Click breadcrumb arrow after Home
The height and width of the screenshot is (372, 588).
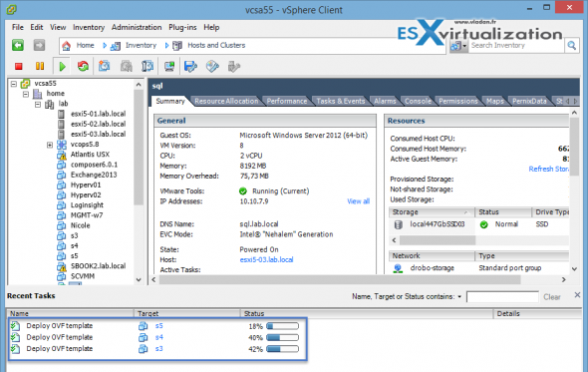coord(105,46)
